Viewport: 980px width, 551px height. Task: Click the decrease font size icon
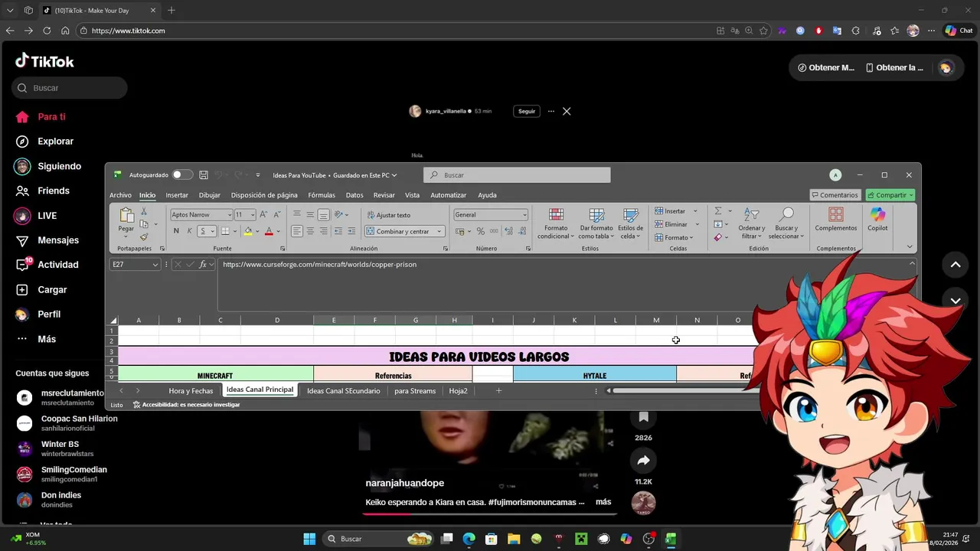coord(276,215)
